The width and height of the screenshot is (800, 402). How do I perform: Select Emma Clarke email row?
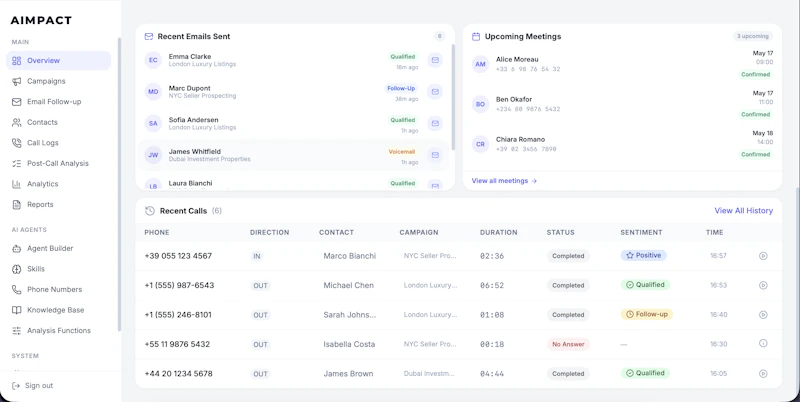click(x=293, y=60)
